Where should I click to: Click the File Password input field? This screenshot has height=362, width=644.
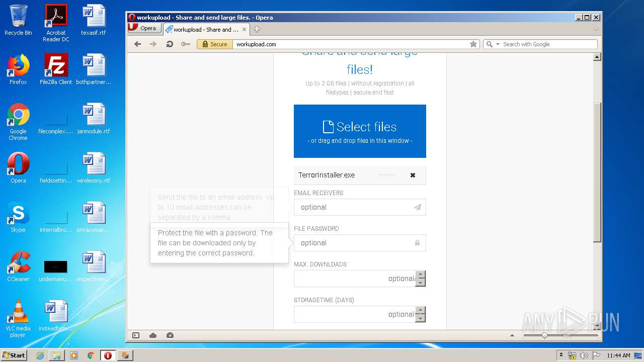(x=360, y=243)
